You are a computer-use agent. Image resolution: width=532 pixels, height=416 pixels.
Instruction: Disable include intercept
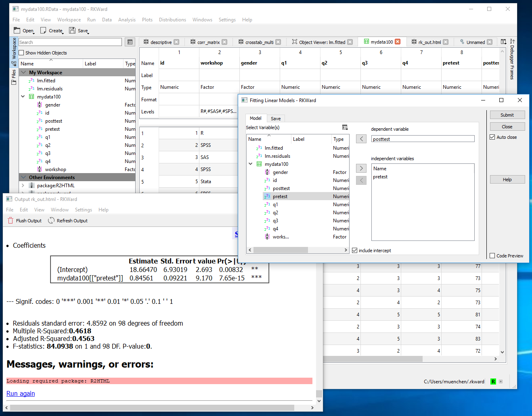click(354, 250)
